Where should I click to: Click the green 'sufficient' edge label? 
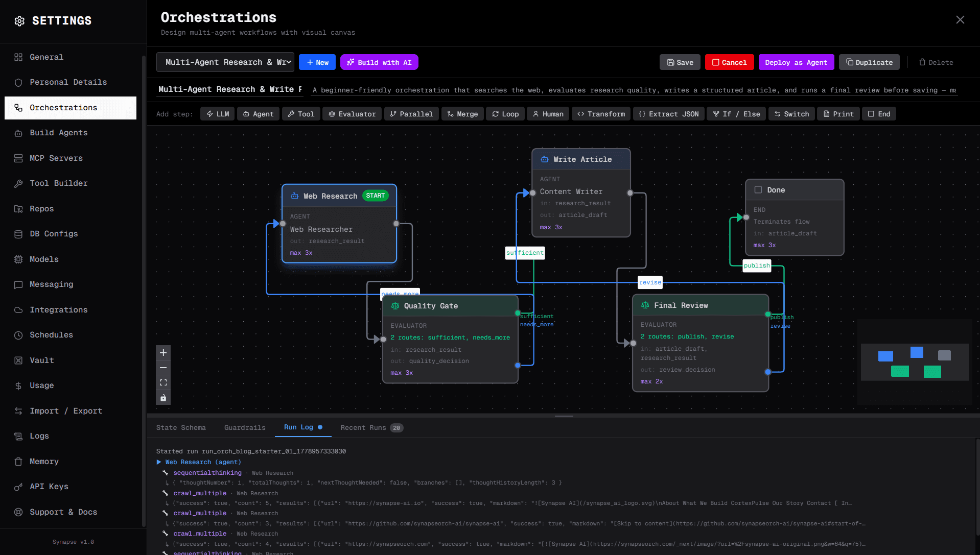click(x=525, y=253)
